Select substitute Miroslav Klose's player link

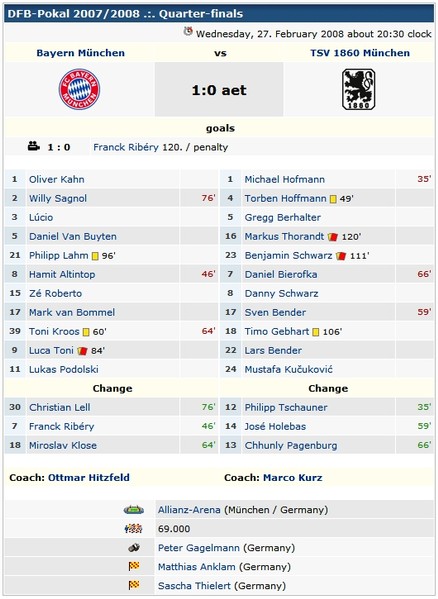click(x=63, y=445)
